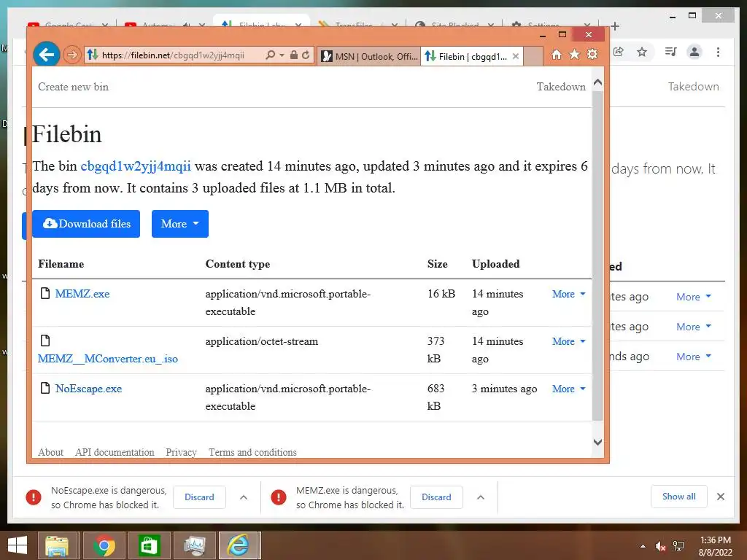This screenshot has height=560, width=747.
Task: Bookmark the page with Chrome star icon
Action: pyautogui.click(x=642, y=52)
